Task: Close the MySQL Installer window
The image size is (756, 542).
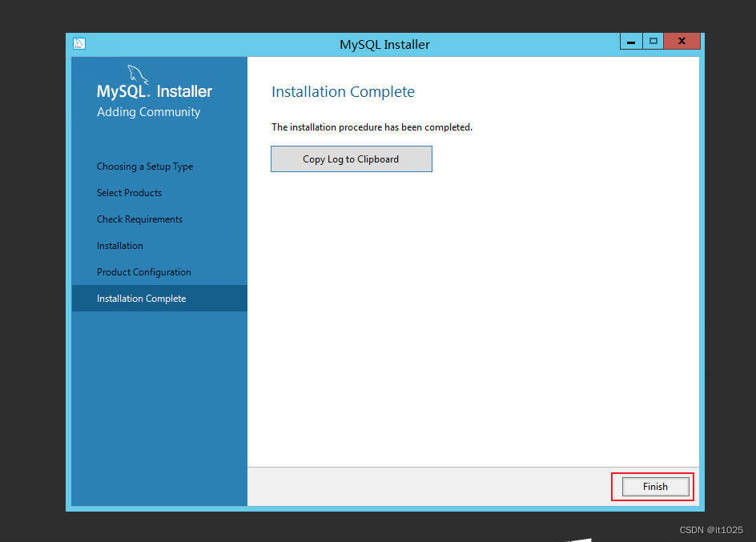Action: [x=682, y=42]
